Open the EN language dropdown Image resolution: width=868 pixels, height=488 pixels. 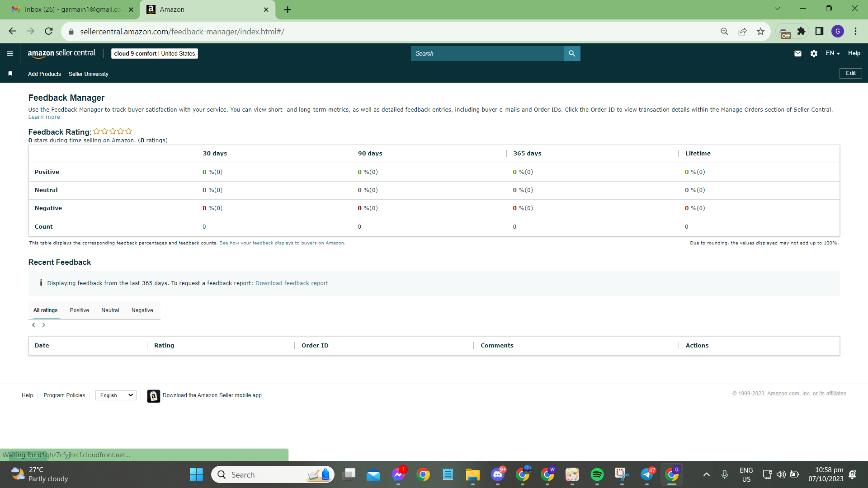[x=833, y=53]
